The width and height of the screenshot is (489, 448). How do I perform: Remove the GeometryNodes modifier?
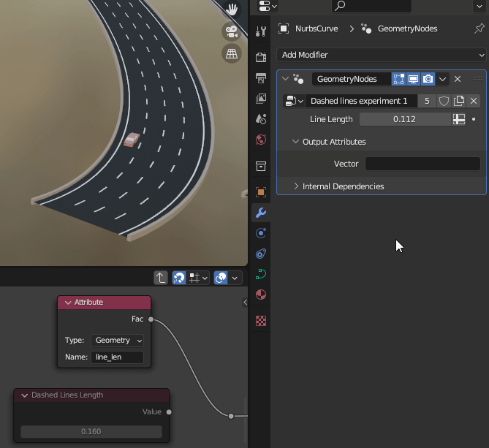(x=457, y=79)
